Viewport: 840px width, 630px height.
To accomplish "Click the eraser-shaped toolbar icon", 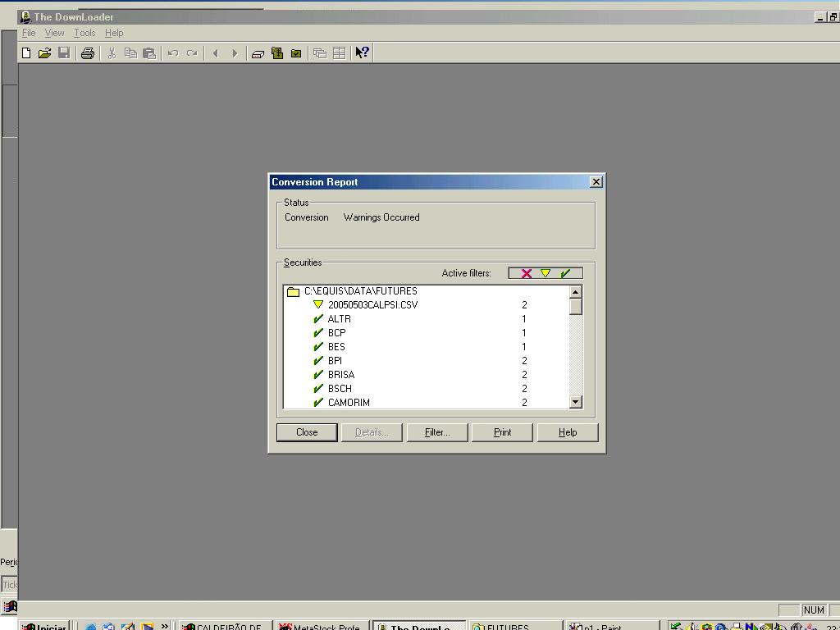I will 258,53.
